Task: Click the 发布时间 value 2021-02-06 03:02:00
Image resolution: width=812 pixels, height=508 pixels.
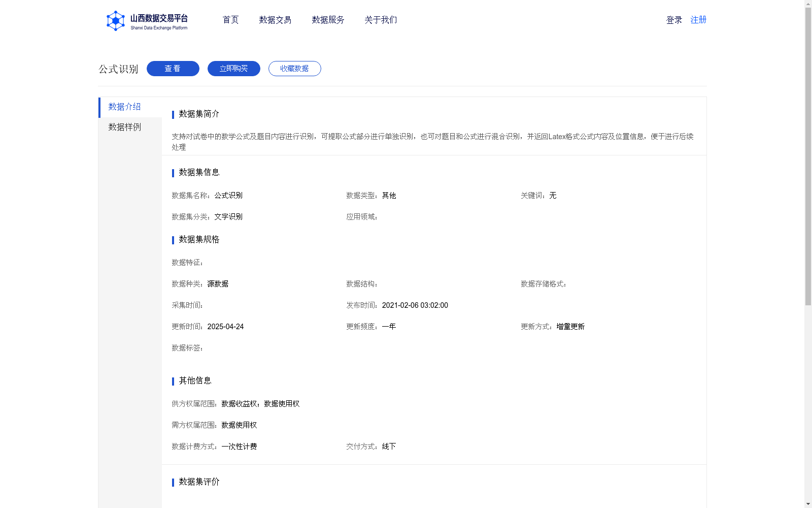Action: pos(415,305)
